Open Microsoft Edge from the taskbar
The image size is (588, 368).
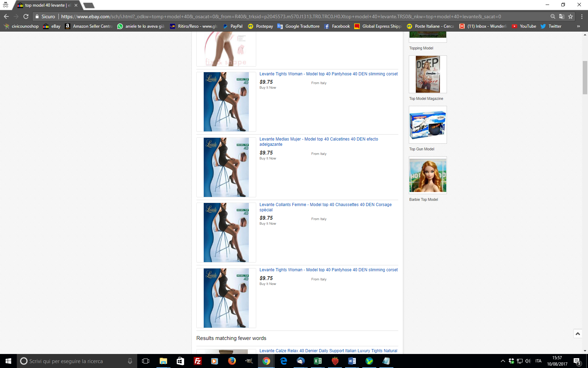[x=283, y=361]
